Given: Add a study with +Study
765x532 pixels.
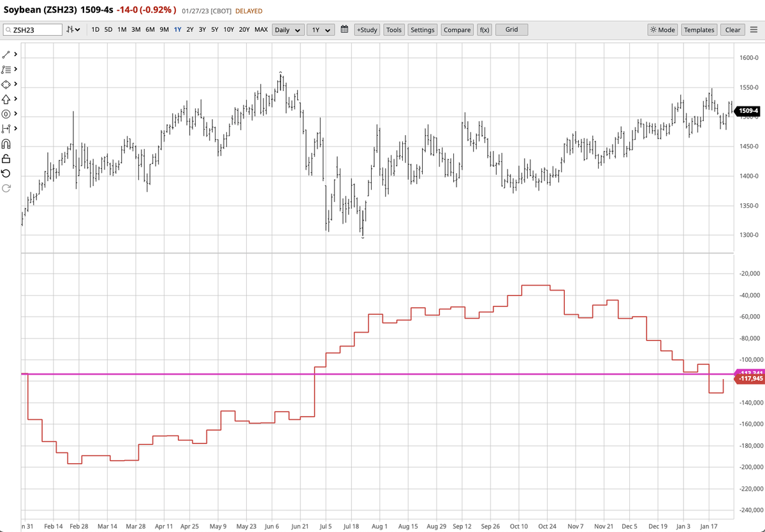Looking at the screenshot, I should (367, 29).
